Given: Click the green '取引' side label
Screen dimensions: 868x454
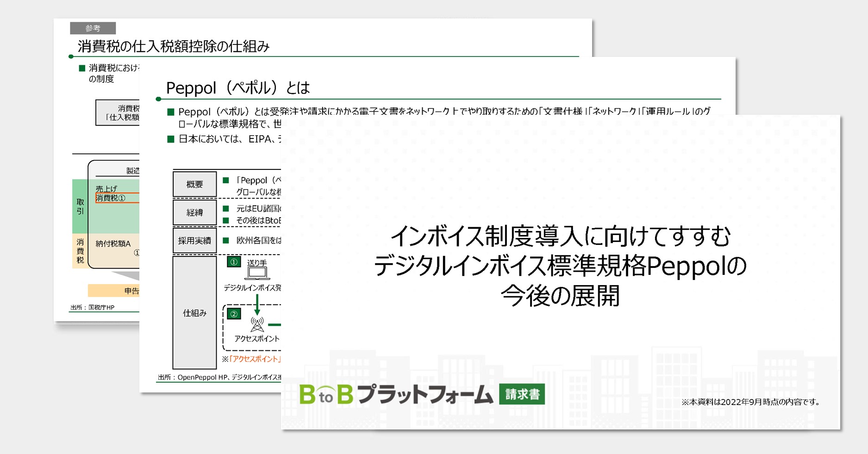Looking at the screenshot, I should point(80,206).
